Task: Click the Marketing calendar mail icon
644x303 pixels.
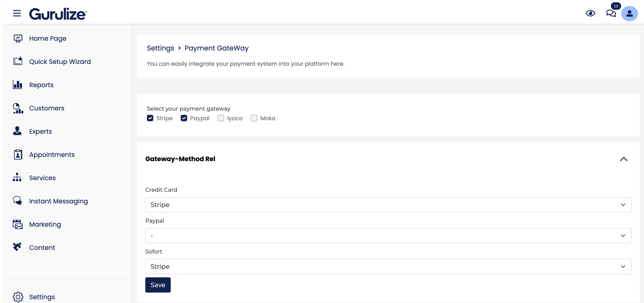Action: coord(18,224)
